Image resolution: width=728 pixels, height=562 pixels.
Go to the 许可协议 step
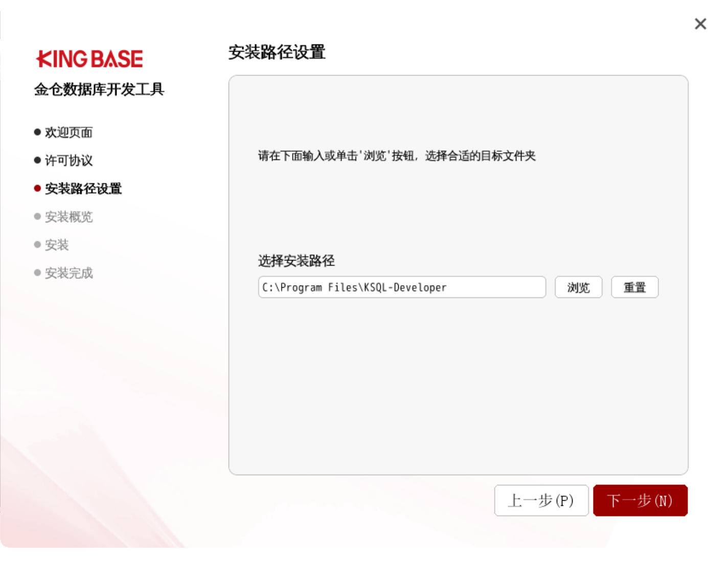(69, 160)
